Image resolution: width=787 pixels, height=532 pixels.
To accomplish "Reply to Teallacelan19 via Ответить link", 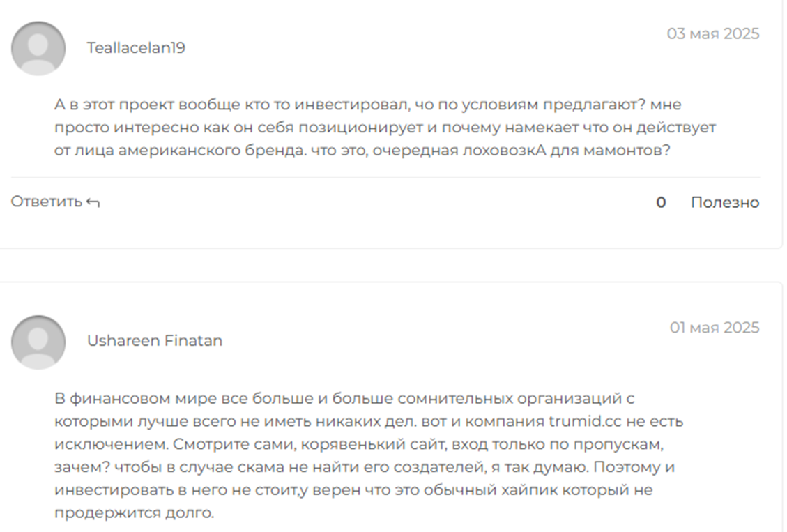I will click(x=47, y=202).
